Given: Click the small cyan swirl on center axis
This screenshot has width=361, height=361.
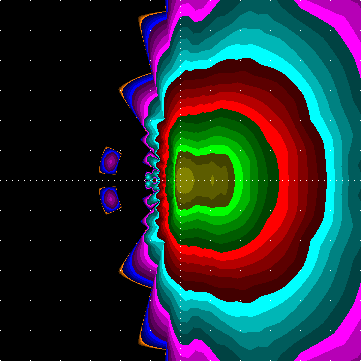Looking at the screenshot, I should 153,180.
